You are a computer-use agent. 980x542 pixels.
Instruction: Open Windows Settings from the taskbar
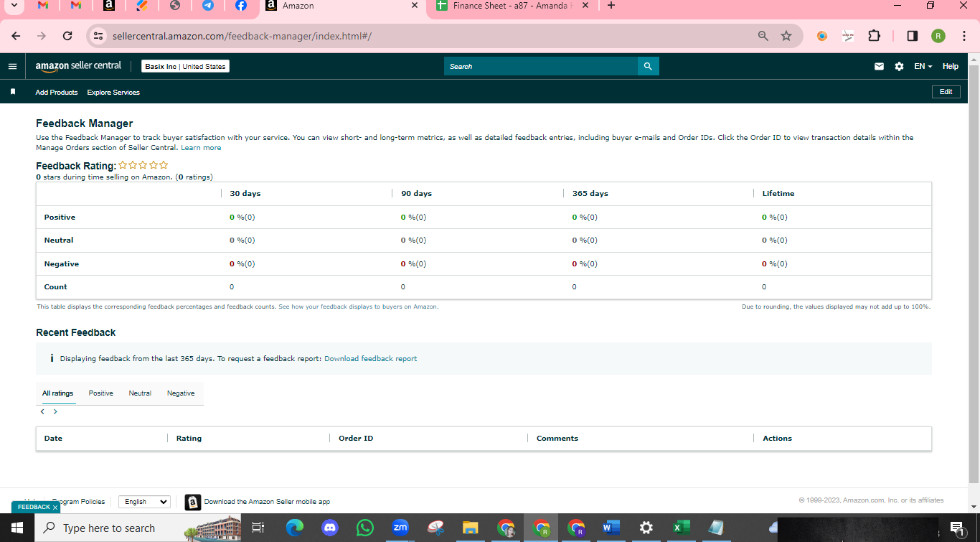646,528
